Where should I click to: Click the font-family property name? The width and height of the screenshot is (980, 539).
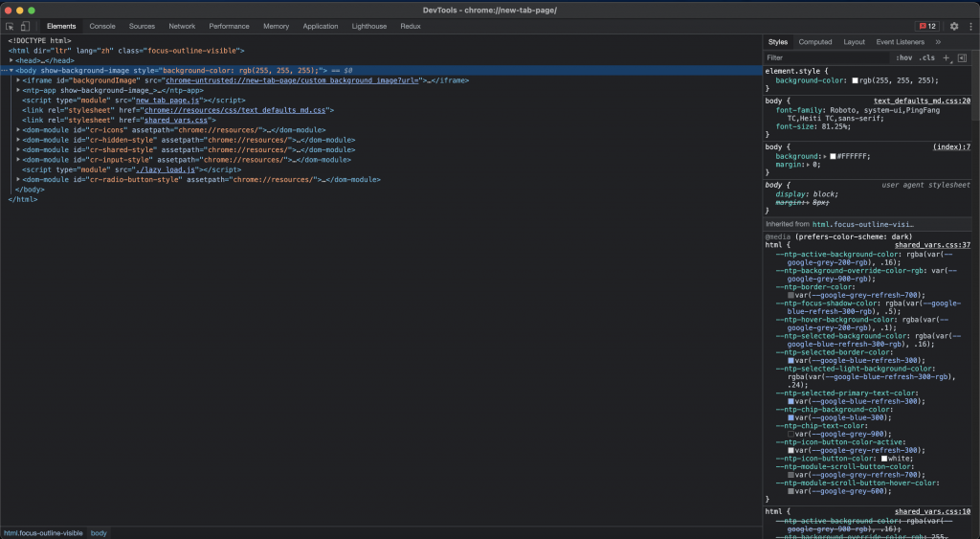pos(799,110)
